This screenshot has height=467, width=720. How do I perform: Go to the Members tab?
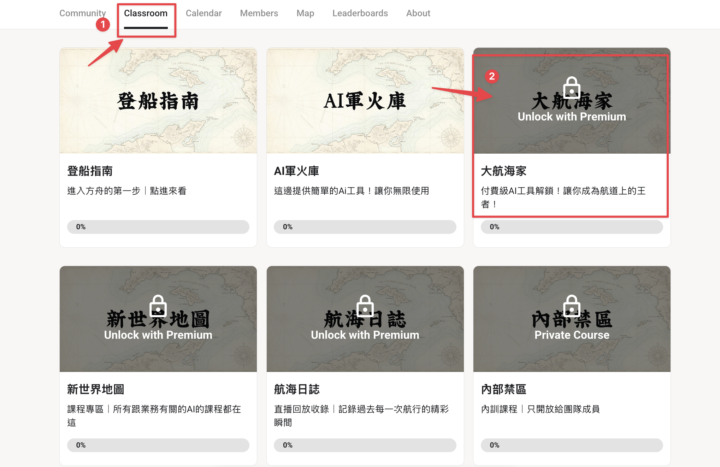(x=259, y=13)
